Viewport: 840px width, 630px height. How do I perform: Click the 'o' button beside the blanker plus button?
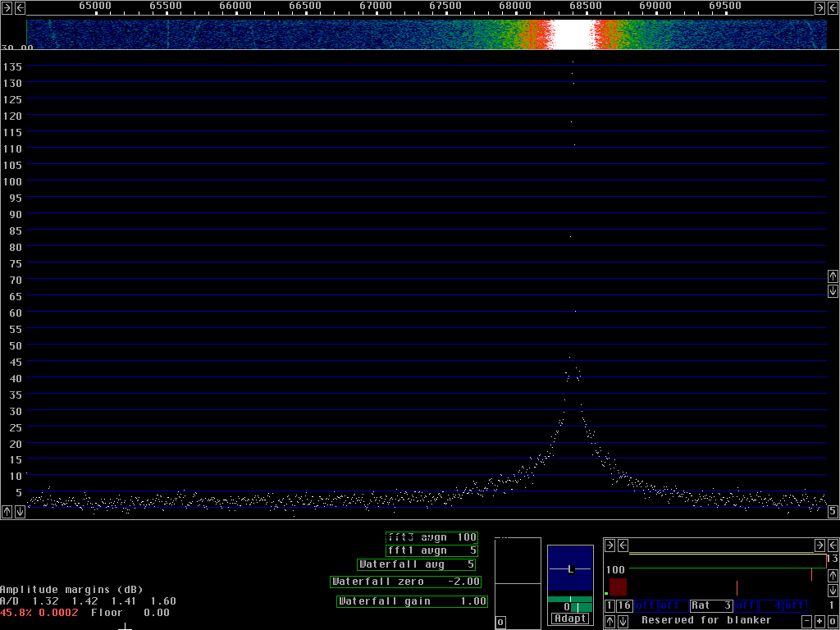pos(833,622)
